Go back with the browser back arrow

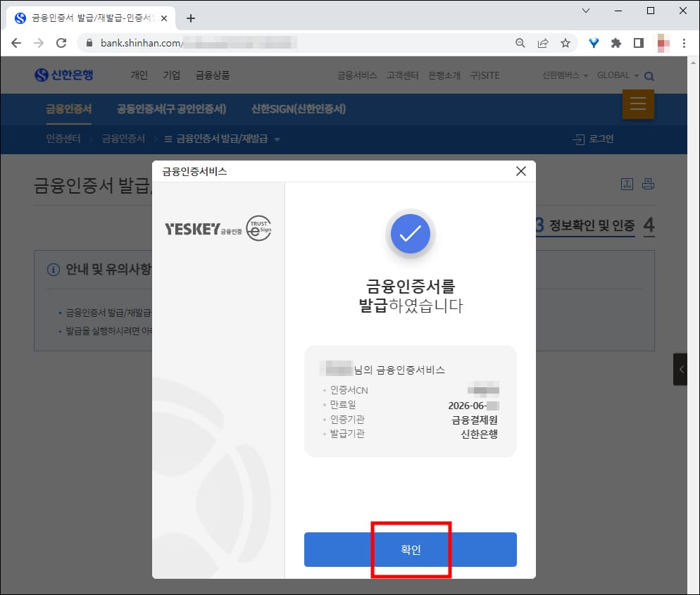pos(16,42)
